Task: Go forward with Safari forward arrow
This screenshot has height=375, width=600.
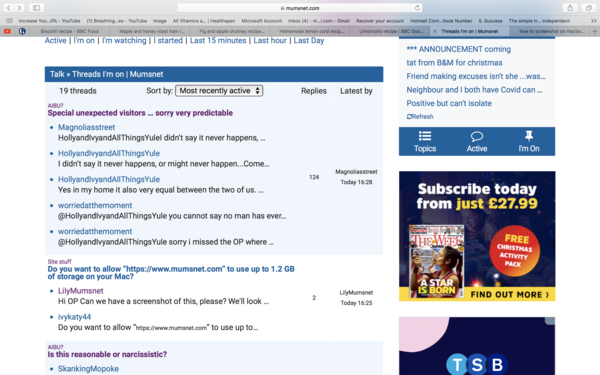Action: pos(19,8)
